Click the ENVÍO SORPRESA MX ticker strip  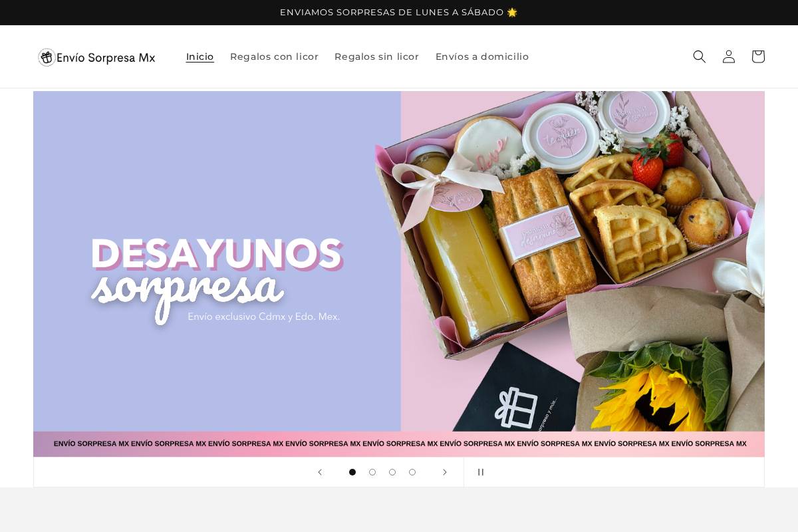click(x=399, y=444)
